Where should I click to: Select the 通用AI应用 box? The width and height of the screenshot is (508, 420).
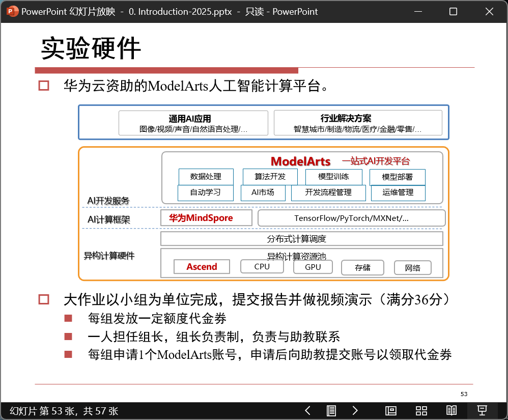tap(193, 123)
